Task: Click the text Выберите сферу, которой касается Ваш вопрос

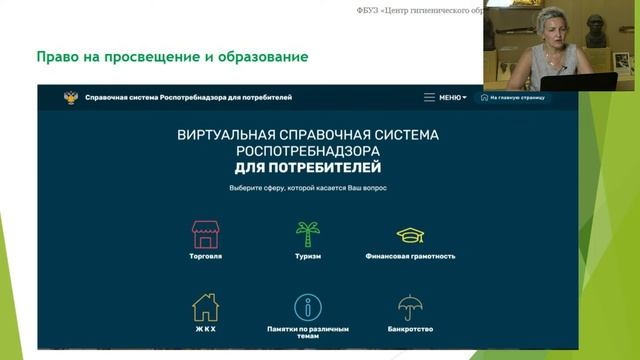Action: (308, 188)
